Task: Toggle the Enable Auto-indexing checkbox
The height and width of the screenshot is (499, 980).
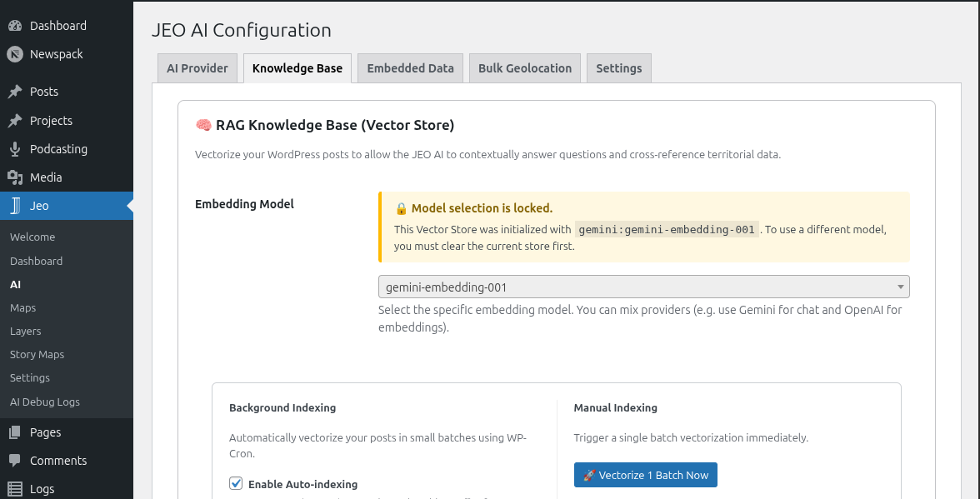Action: 237,483
